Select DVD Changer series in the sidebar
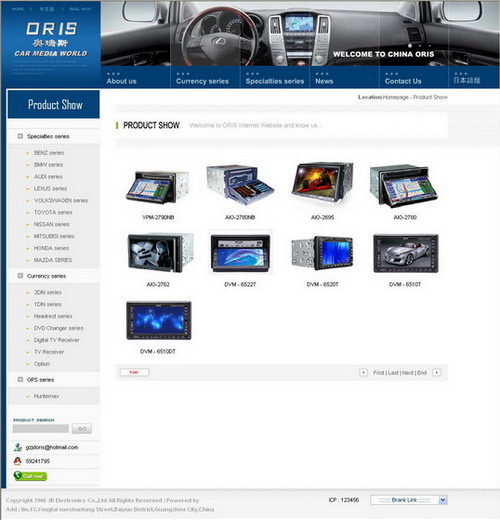 [58, 328]
